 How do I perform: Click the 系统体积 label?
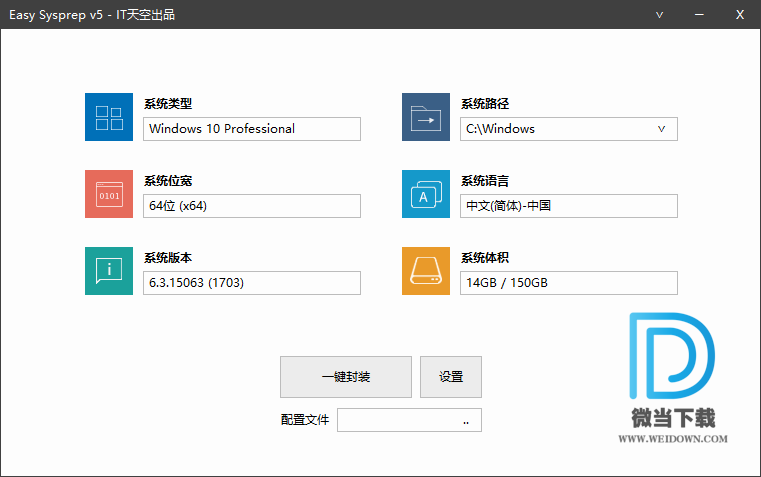click(485, 258)
